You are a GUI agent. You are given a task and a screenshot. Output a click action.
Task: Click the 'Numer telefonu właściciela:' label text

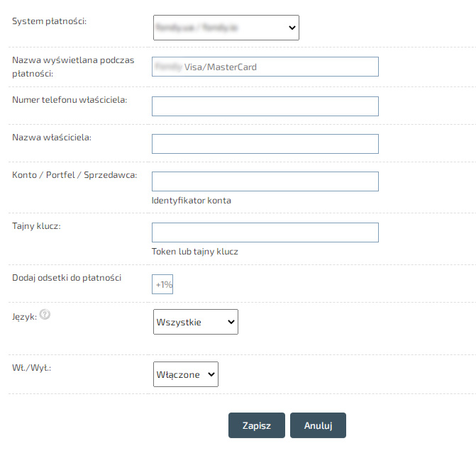tap(70, 100)
